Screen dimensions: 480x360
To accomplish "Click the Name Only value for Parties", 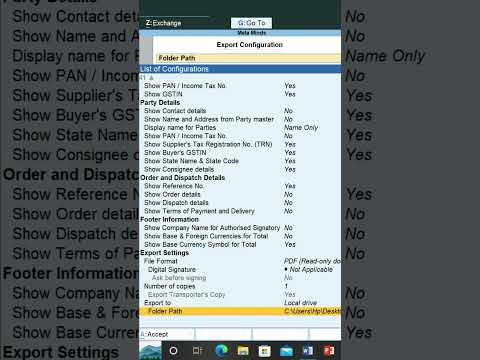I will click(x=301, y=128).
